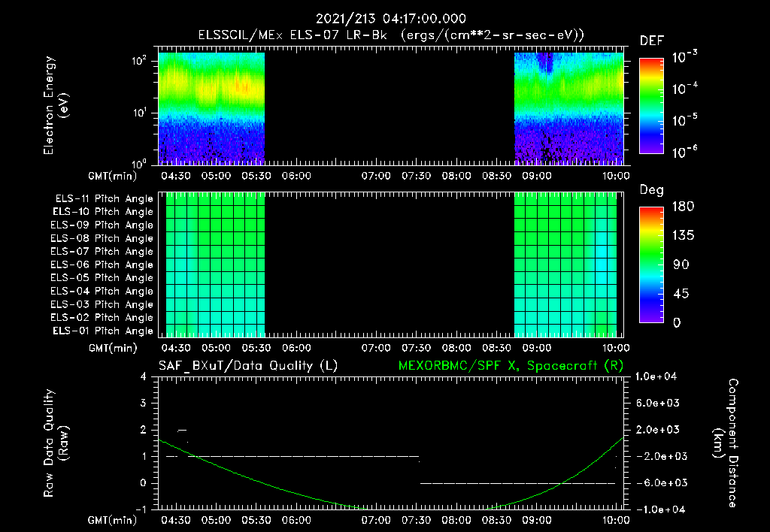Select the green MEXORBMC/SPF X, Spacecraft (R) legend
770x532 pixels.
(x=511, y=366)
